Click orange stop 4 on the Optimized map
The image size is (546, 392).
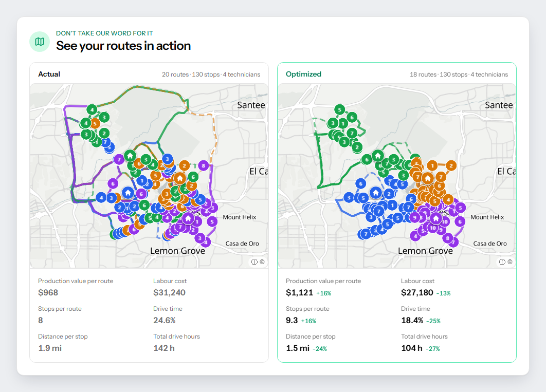point(448,200)
